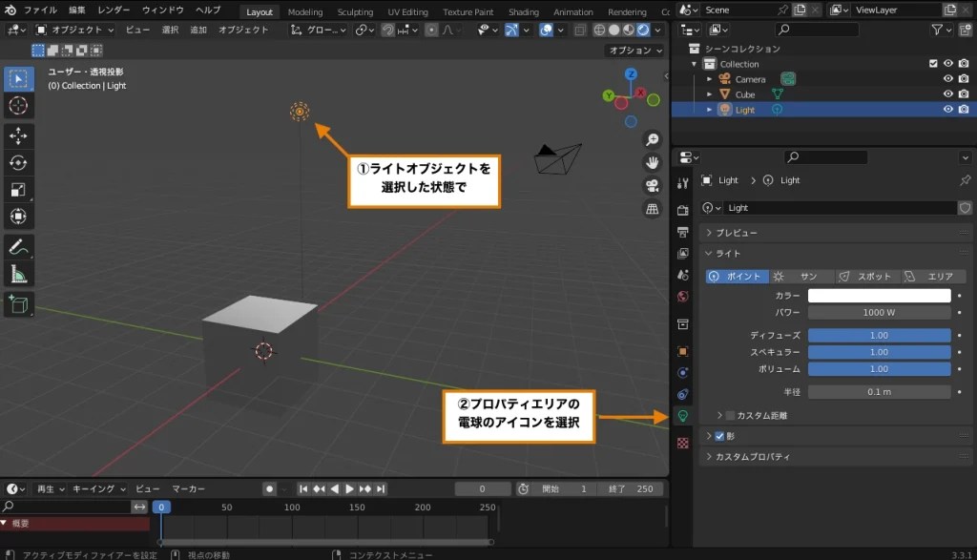Click the white light カラー swatch
The width and height of the screenshot is (977, 560).
[x=878, y=296]
